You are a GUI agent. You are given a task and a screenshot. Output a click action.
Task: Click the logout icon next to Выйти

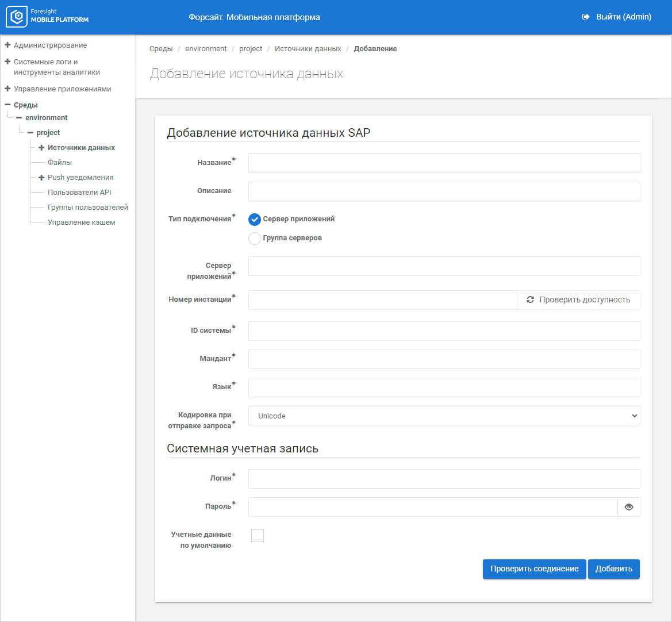pos(586,17)
